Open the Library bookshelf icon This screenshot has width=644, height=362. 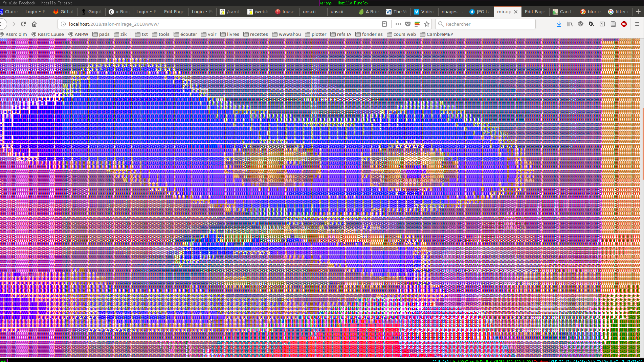pyautogui.click(x=570, y=24)
